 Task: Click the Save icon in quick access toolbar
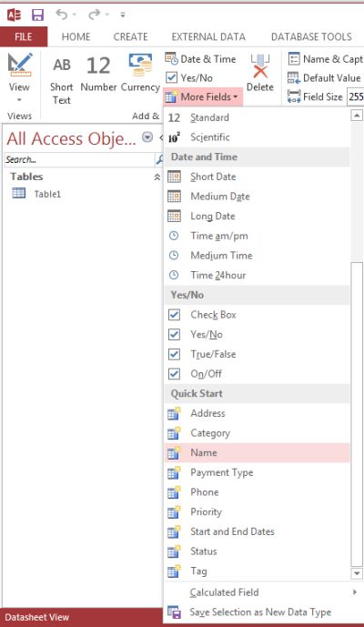pos(37,15)
